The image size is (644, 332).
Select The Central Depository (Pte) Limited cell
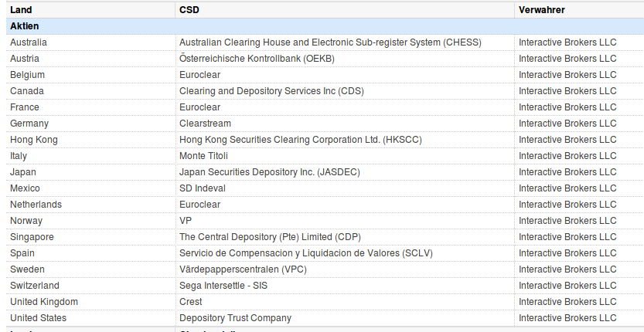[270, 237]
